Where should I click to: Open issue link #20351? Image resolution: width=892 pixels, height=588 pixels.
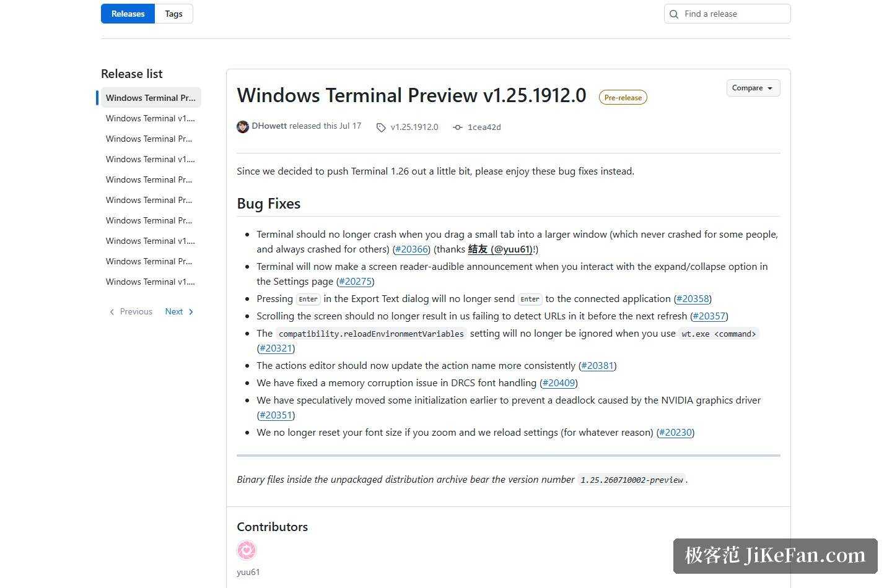click(x=276, y=415)
